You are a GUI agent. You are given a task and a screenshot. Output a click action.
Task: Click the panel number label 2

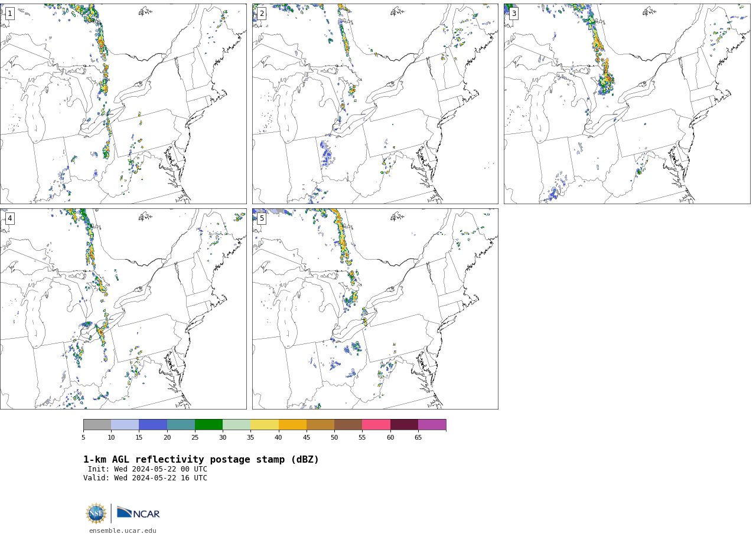coord(262,14)
